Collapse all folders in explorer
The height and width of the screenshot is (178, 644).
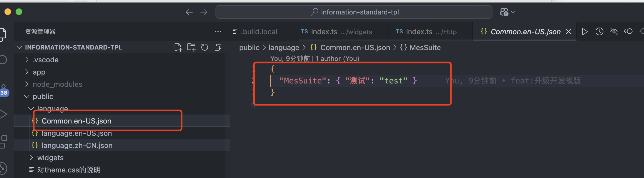coord(218,48)
